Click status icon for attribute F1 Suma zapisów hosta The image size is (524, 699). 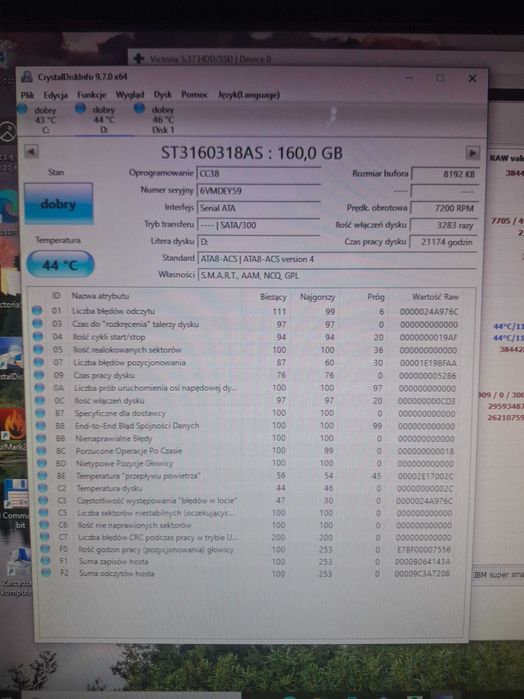pos(46,561)
